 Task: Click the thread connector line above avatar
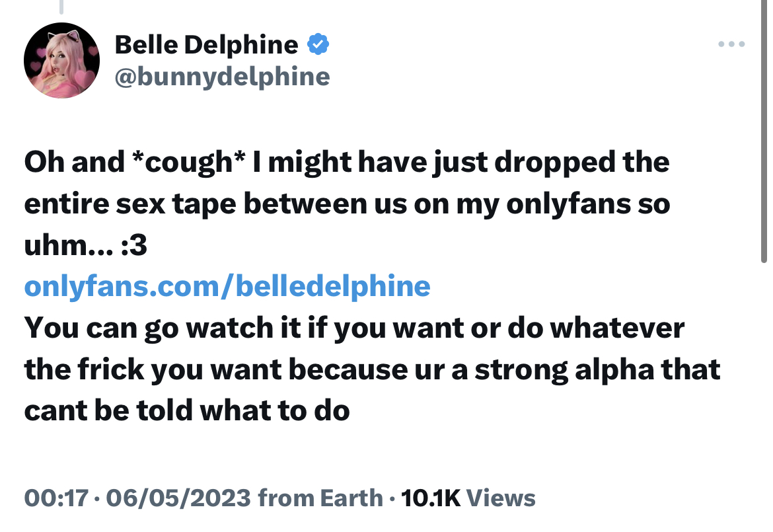pyautogui.click(x=61, y=7)
